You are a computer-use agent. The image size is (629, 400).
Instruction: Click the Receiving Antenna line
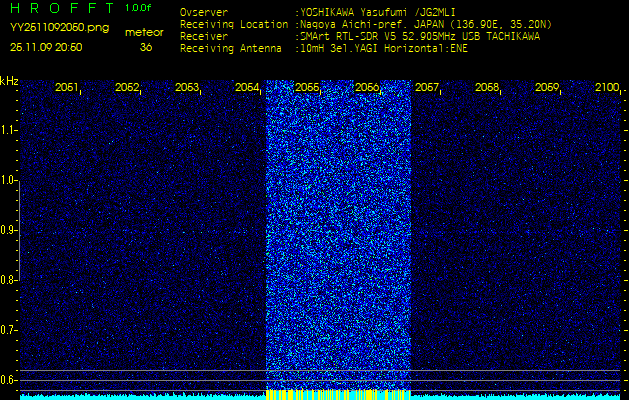(324, 49)
